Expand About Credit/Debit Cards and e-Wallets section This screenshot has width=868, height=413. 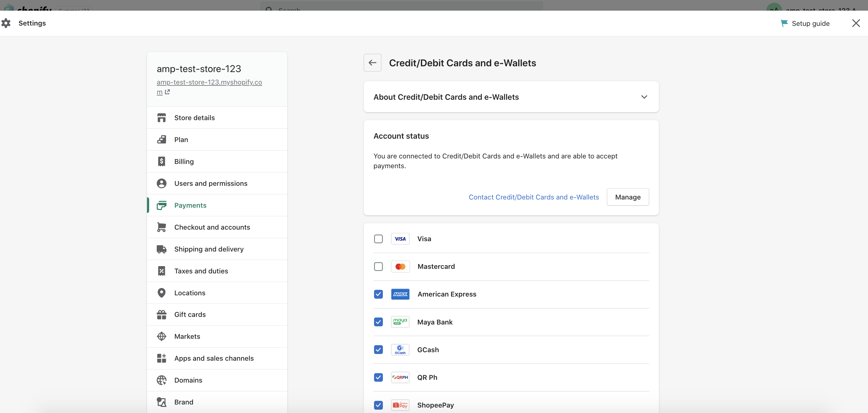[x=644, y=97]
